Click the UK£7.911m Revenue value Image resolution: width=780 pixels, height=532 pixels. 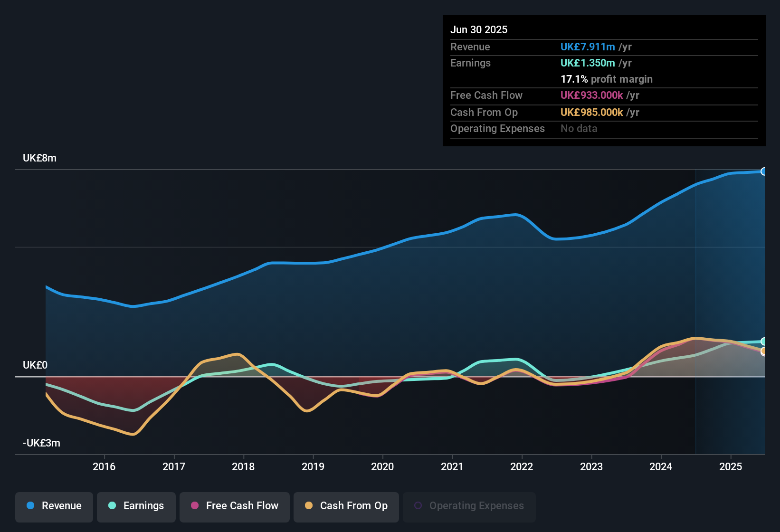coord(587,47)
